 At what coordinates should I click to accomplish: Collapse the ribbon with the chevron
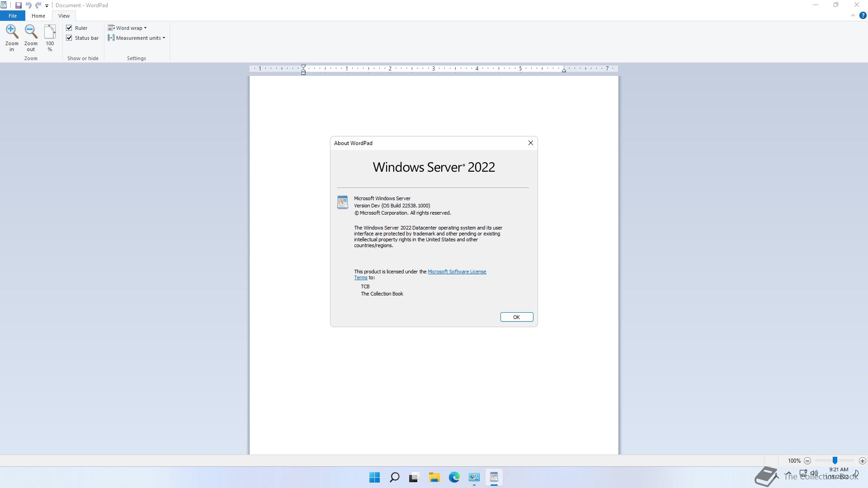[x=853, y=15]
